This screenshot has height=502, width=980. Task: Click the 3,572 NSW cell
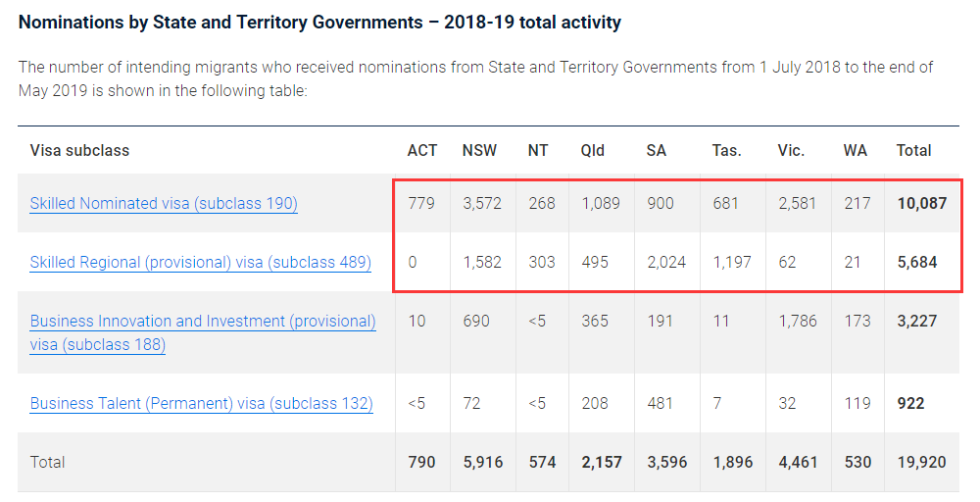coord(483,204)
